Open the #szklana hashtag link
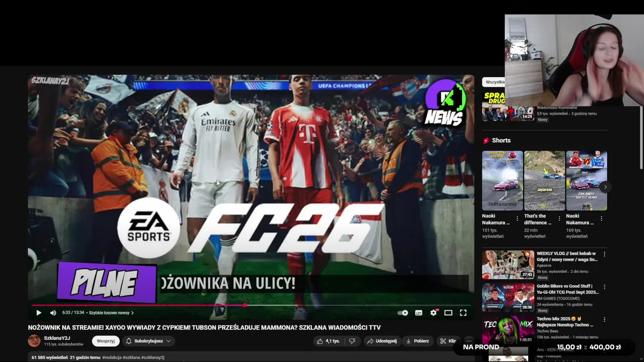Viewport: 644px width, 362px height. coord(130,357)
